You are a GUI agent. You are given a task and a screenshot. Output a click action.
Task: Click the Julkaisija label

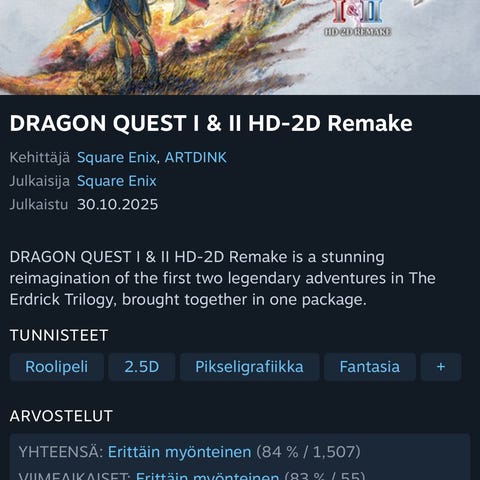click(40, 181)
